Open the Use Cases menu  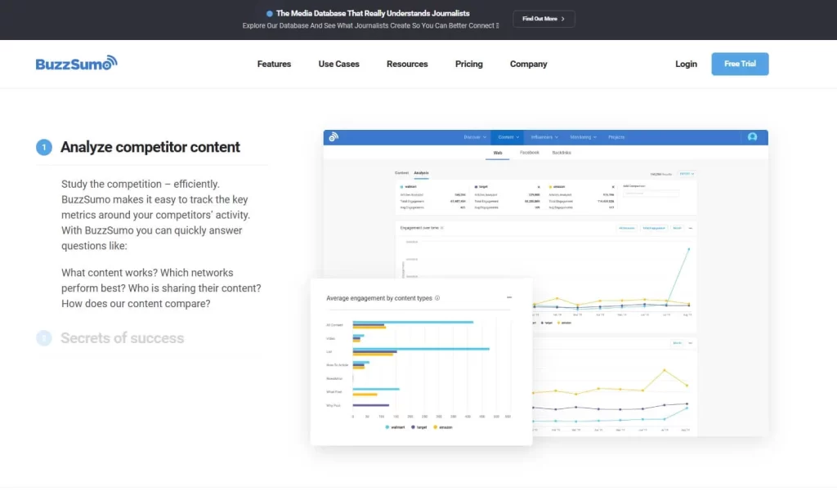(x=338, y=64)
